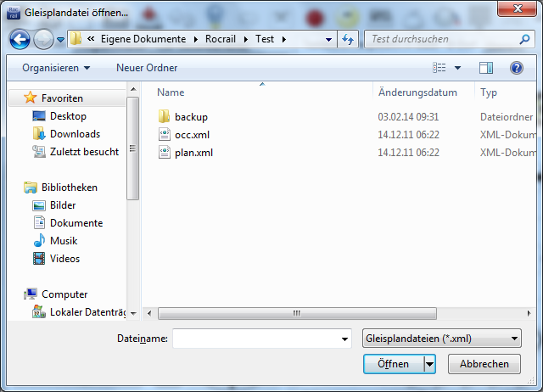543x392 pixels.
Task: Open the Dateiname history dropdown arrow
Action: click(344, 339)
